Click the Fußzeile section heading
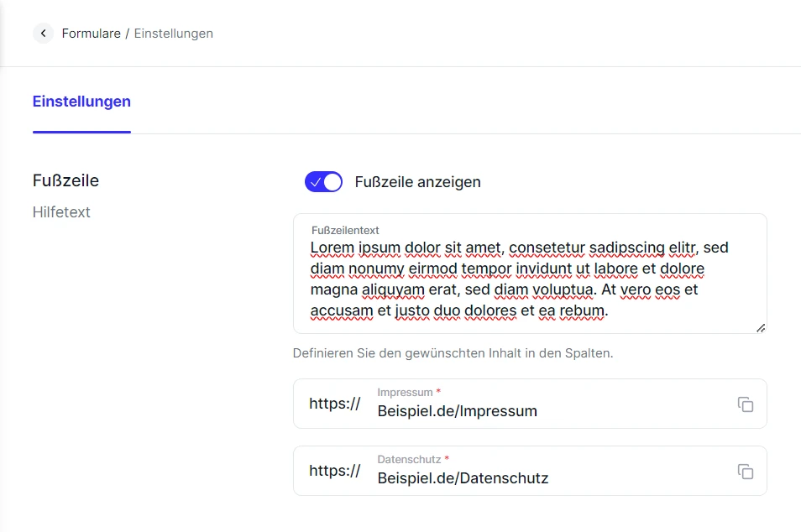Viewport: 801px width, 532px height. [65, 180]
